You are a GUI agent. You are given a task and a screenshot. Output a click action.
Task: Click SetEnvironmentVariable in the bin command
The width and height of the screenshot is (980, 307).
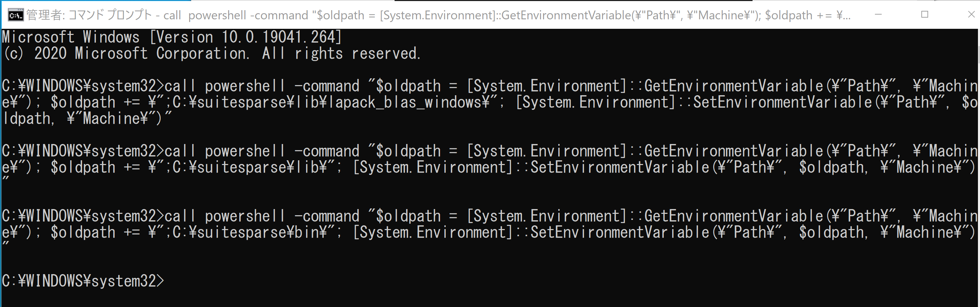coord(620,232)
